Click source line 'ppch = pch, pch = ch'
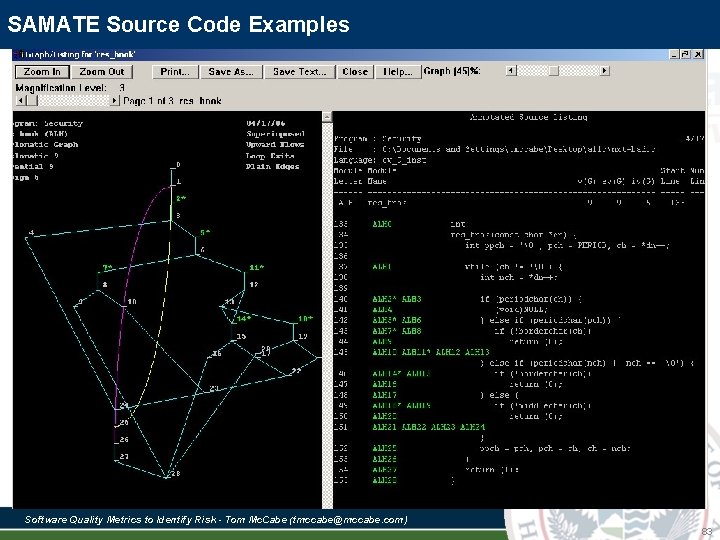The height and width of the screenshot is (540, 720). click(555, 448)
